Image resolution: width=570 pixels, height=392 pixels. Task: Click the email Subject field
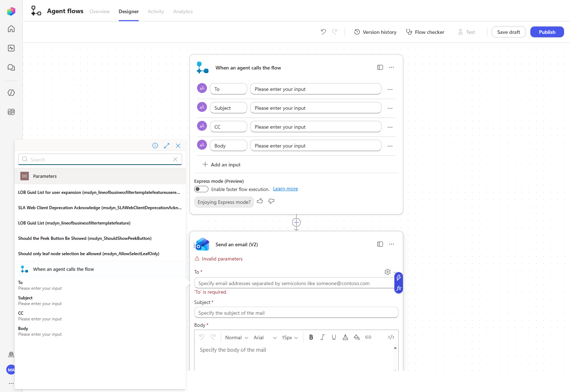pos(296,313)
